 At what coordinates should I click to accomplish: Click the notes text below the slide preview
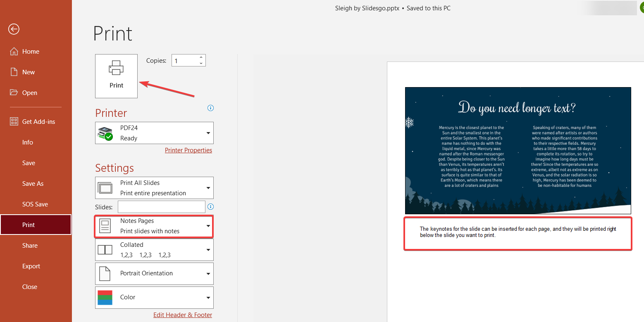click(x=518, y=232)
